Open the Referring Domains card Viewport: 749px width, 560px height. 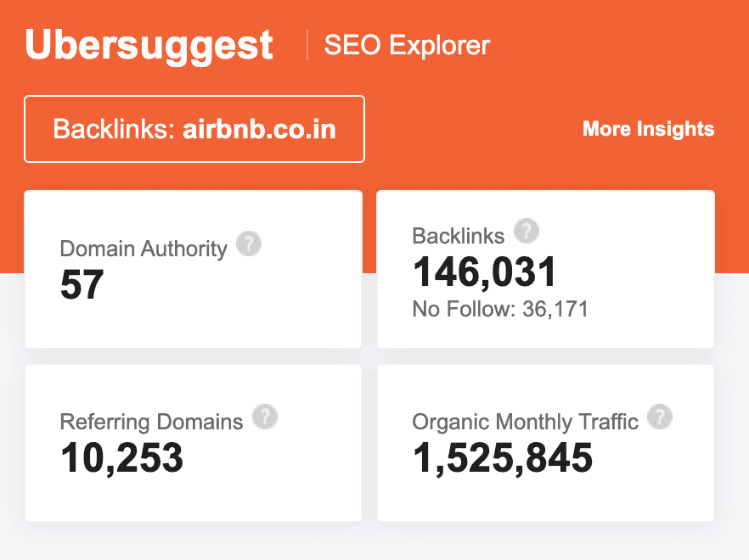click(194, 442)
